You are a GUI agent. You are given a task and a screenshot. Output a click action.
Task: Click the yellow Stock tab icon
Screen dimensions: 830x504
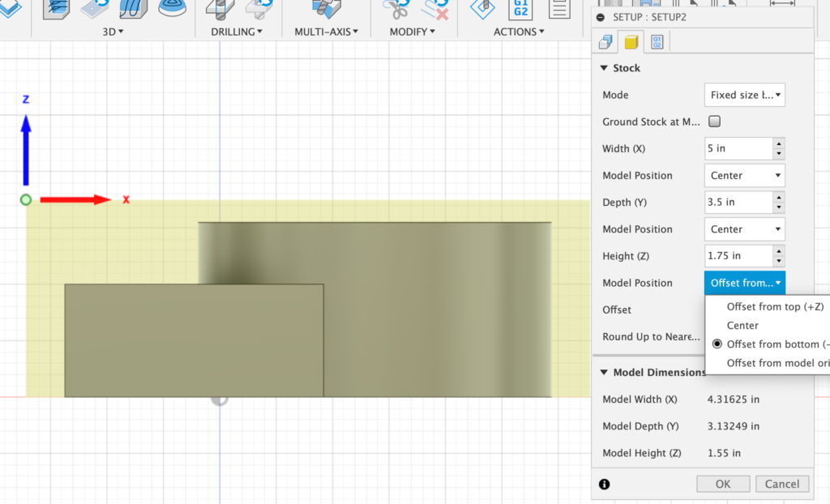coord(631,42)
